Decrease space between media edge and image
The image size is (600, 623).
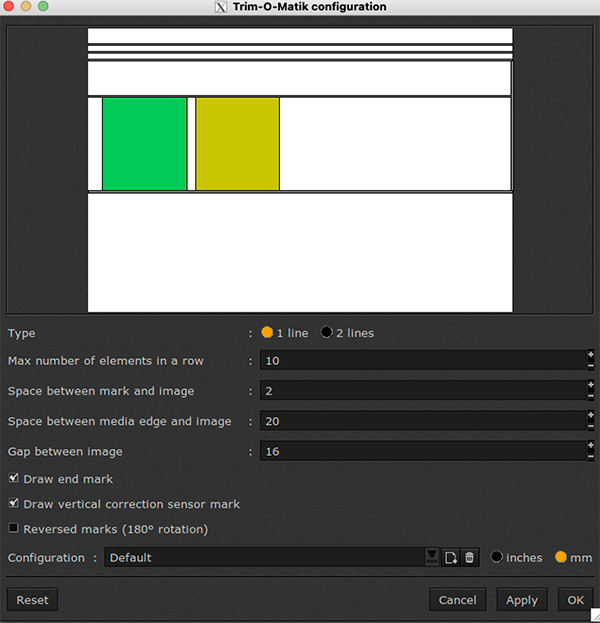click(x=590, y=427)
